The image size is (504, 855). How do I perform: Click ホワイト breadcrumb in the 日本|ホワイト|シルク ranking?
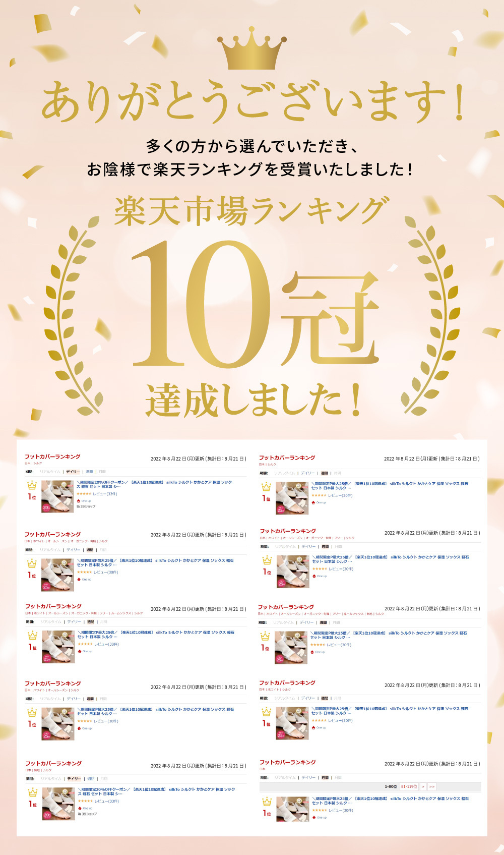[273, 689]
